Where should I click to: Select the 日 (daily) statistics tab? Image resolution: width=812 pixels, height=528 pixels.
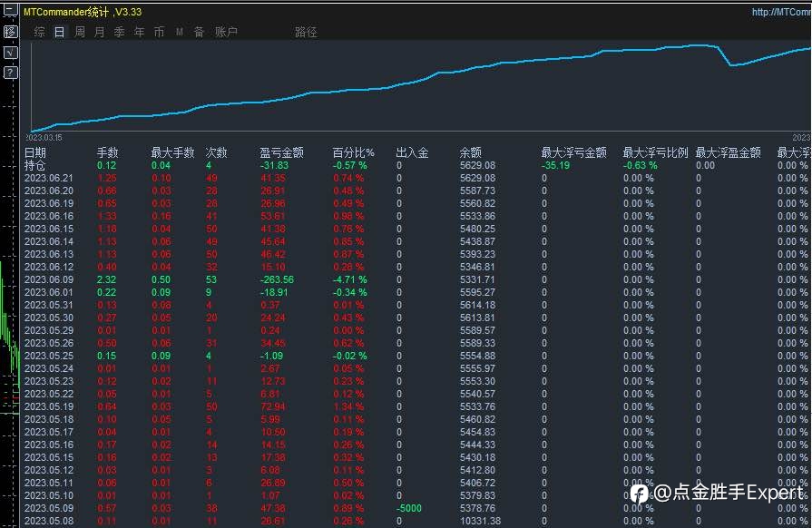[59, 32]
